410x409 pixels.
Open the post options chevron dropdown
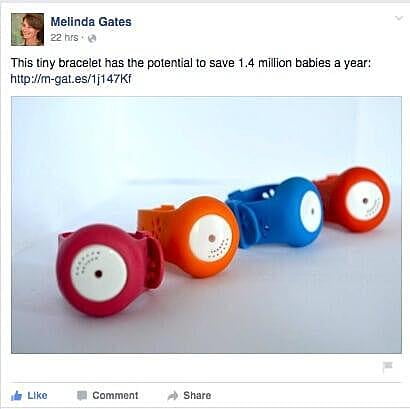tap(399, 18)
